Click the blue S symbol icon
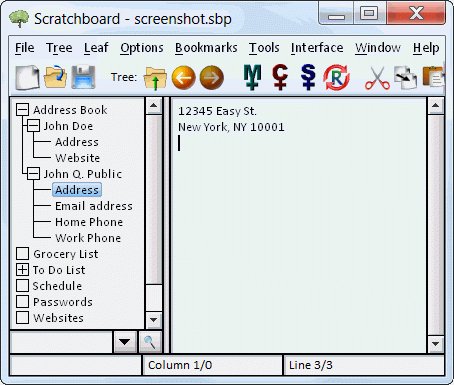454x385 pixels. point(308,77)
